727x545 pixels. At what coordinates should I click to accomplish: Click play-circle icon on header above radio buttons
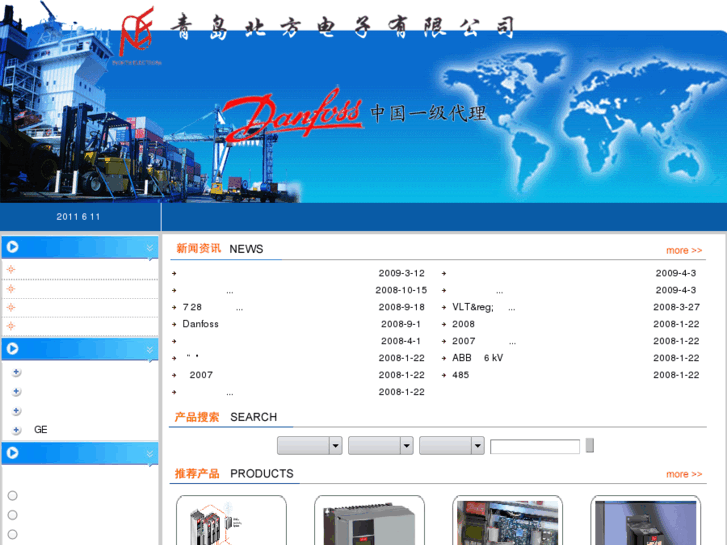coord(13,453)
